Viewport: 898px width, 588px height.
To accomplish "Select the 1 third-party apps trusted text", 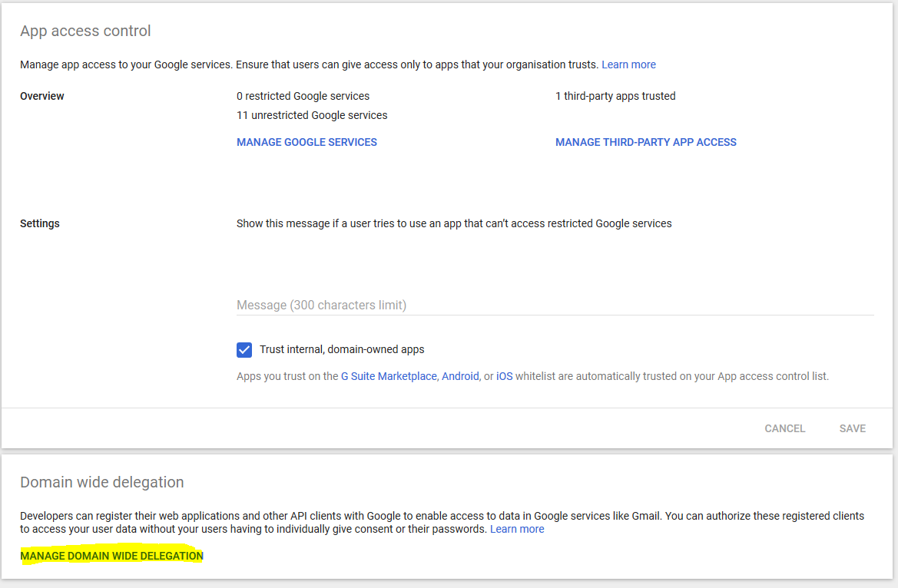I will tap(615, 96).
